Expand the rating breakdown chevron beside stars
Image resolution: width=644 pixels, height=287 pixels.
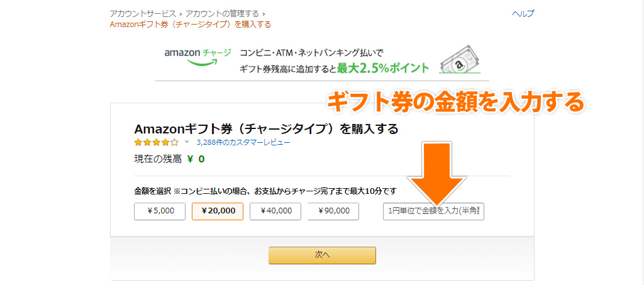pos(187,142)
